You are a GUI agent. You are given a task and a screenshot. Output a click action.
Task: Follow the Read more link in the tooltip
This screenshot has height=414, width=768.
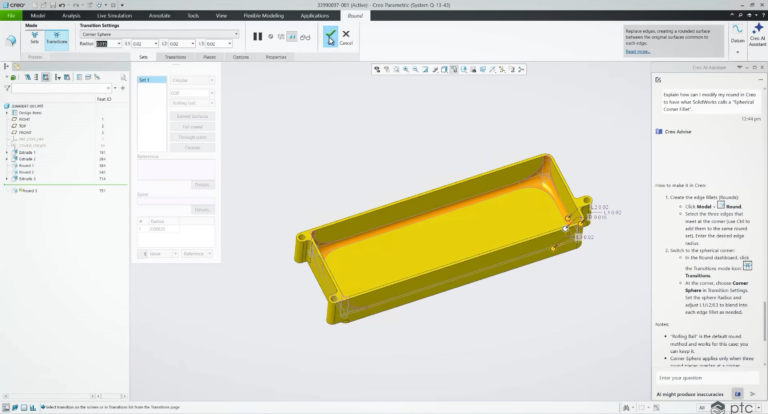point(637,51)
